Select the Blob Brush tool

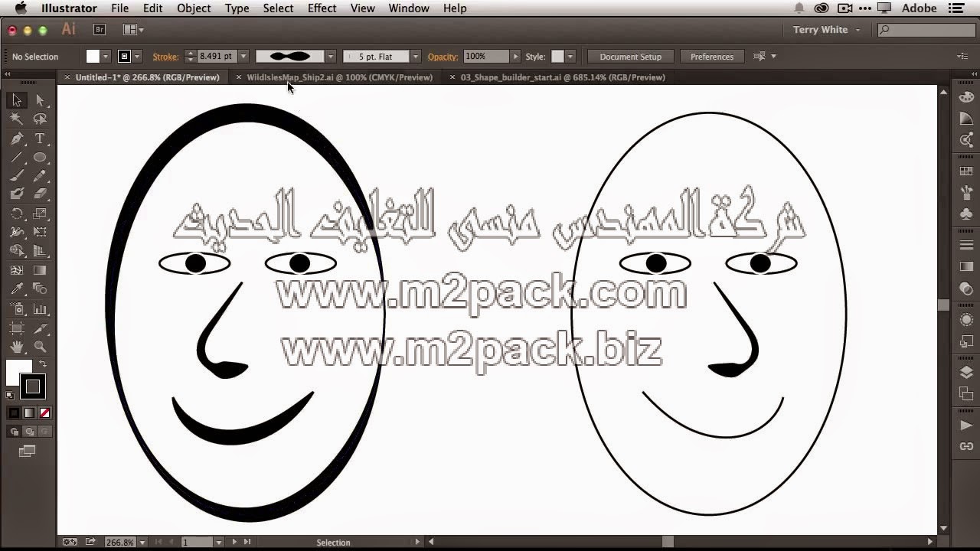17,194
